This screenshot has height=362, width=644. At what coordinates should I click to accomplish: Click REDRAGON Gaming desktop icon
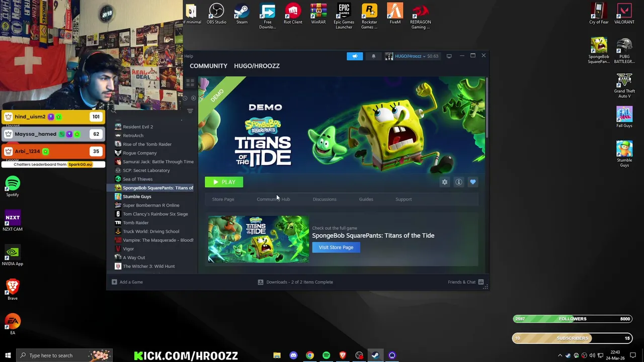click(x=420, y=16)
